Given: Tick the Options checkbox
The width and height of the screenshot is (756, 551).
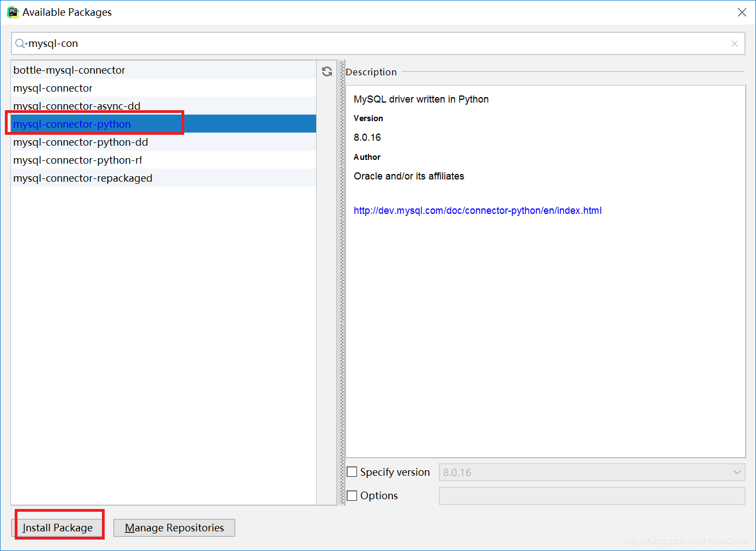Looking at the screenshot, I should 352,495.
